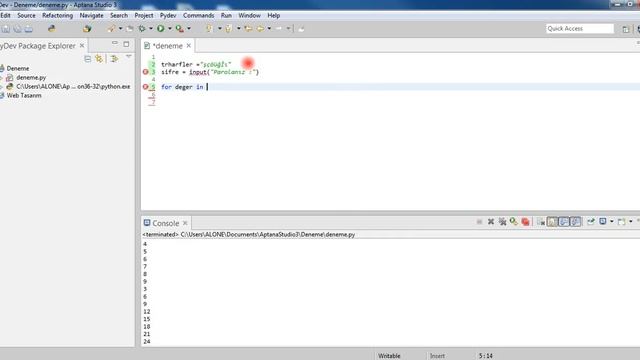The height and width of the screenshot is (360, 640).
Task: Maximize the PyDev Package Explorer panel
Action: click(x=126, y=44)
